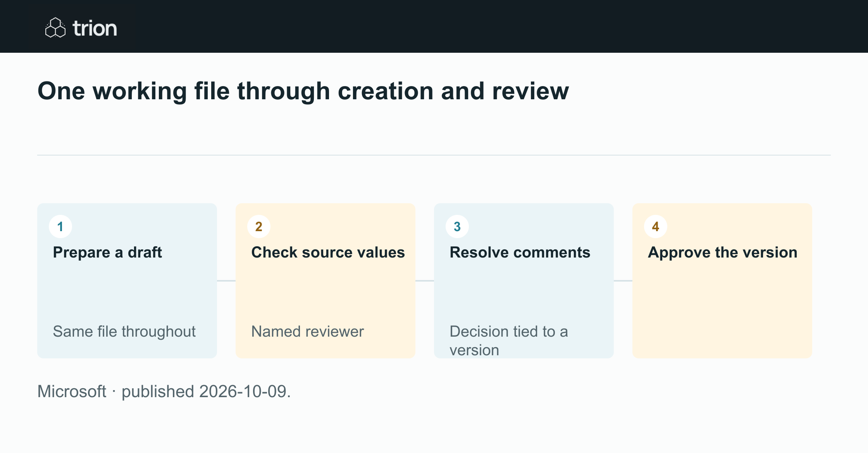Select the Check source values title

[x=328, y=252]
